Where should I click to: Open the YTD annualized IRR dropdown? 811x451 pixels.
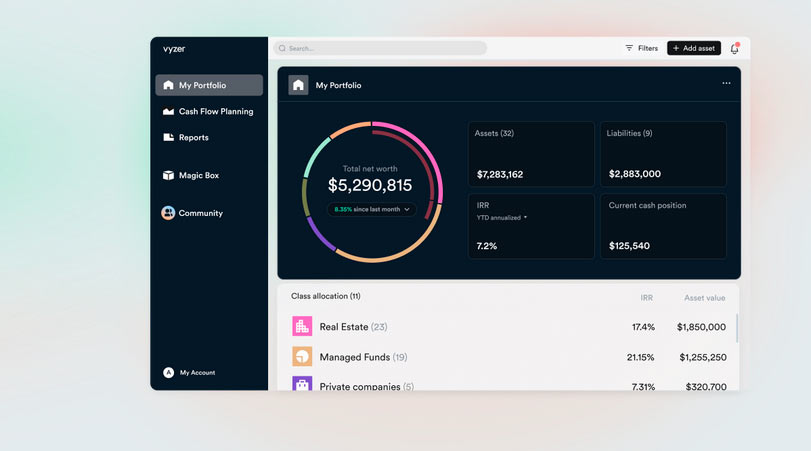tap(502, 218)
